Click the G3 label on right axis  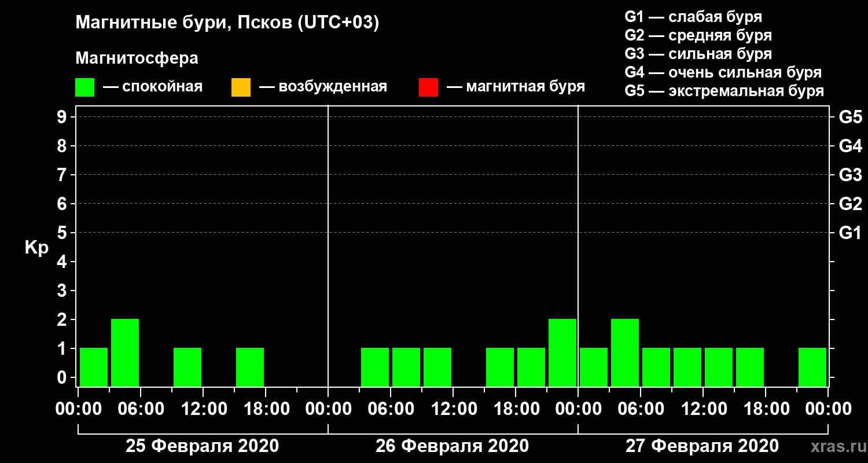pos(850,175)
